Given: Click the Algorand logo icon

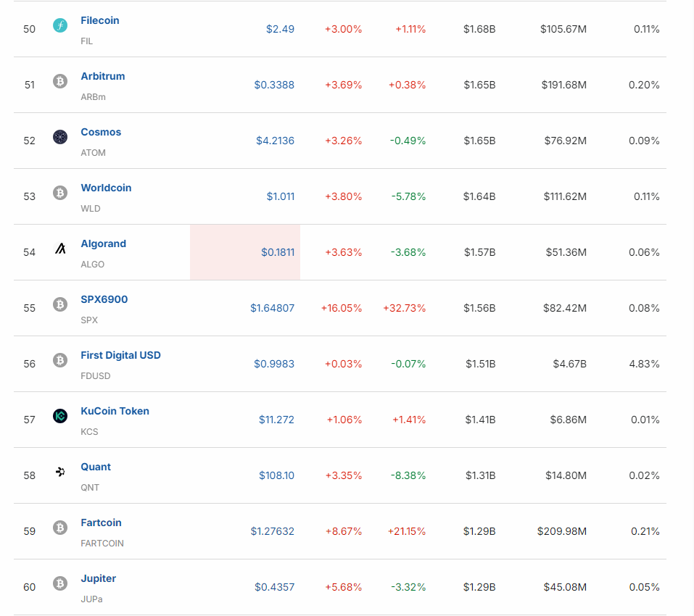Looking at the screenshot, I should [60, 249].
